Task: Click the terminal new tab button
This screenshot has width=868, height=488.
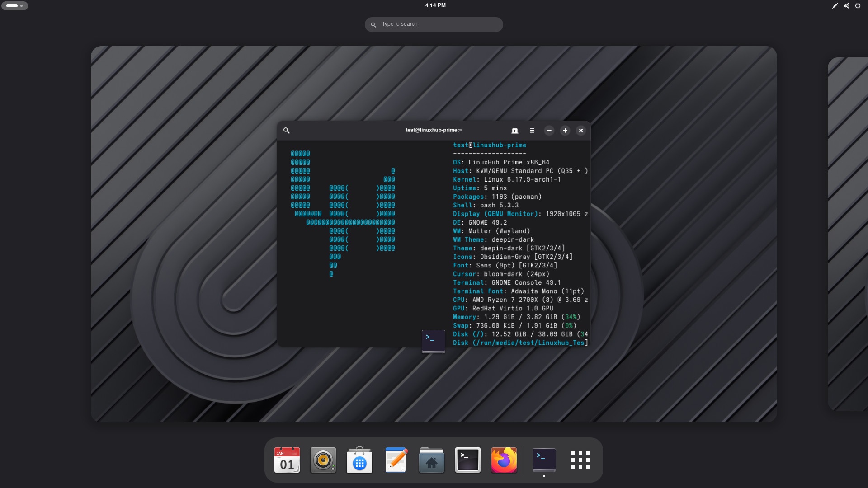Action: (514, 131)
